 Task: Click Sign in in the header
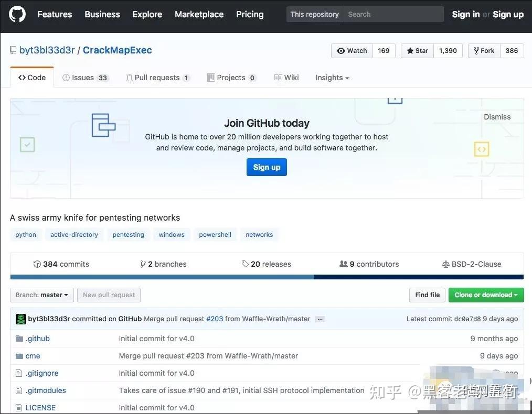point(465,14)
